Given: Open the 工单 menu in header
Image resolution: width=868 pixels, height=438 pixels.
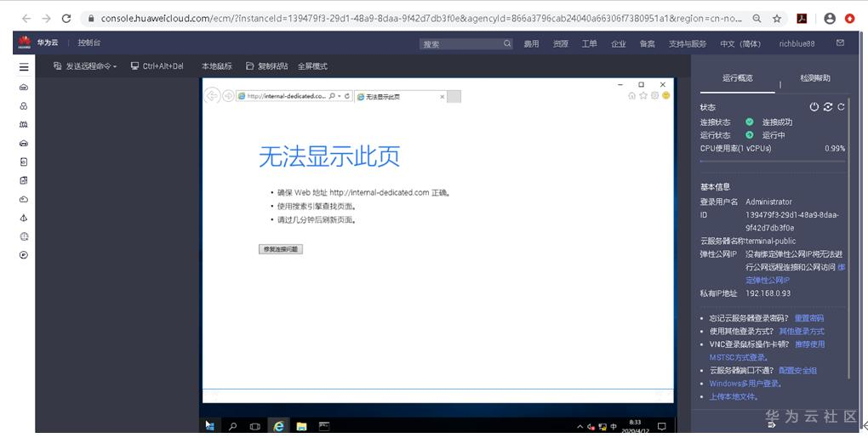Looking at the screenshot, I should pyautogui.click(x=589, y=43).
